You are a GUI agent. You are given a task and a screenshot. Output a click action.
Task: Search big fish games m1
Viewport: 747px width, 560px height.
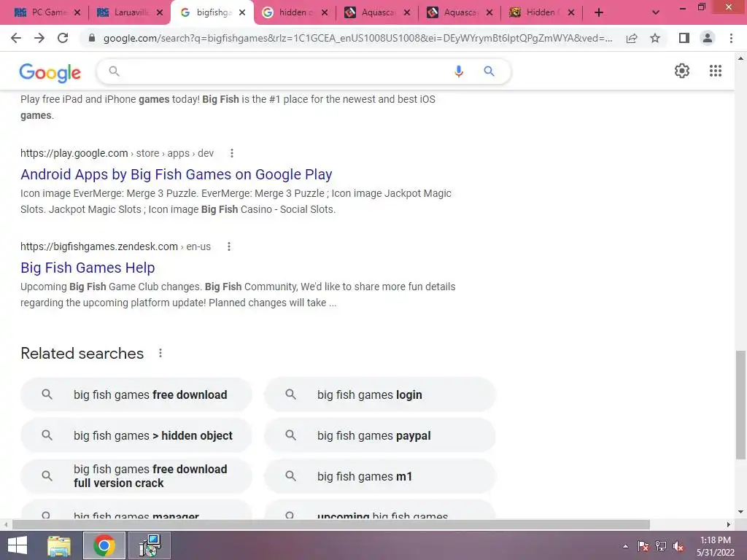[x=379, y=476]
